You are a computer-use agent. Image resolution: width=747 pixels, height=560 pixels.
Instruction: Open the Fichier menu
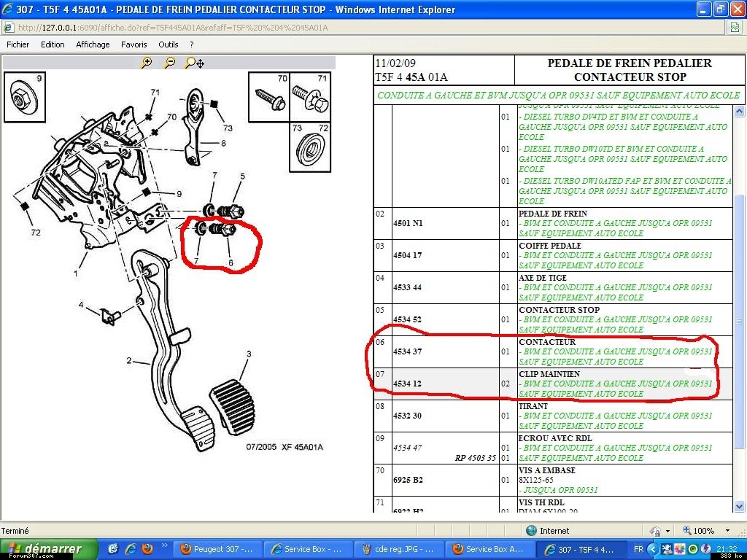pos(18,44)
